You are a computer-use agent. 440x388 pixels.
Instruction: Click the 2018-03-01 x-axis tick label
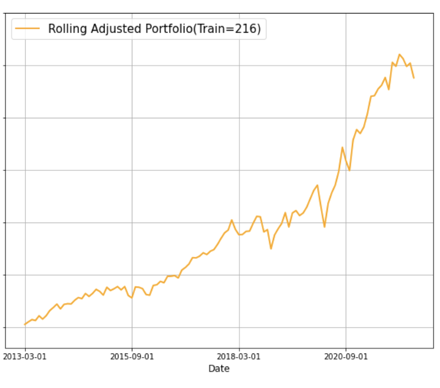(x=239, y=357)
